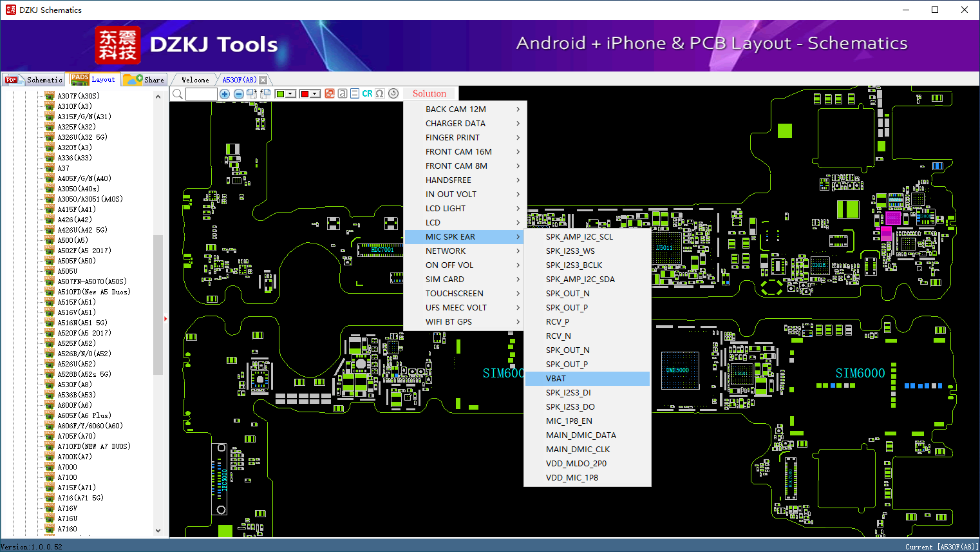The width and height of the screenshot is (980, 552).
Task: Click the DZKJ app icon in the title bar
Action: [10, 10]
